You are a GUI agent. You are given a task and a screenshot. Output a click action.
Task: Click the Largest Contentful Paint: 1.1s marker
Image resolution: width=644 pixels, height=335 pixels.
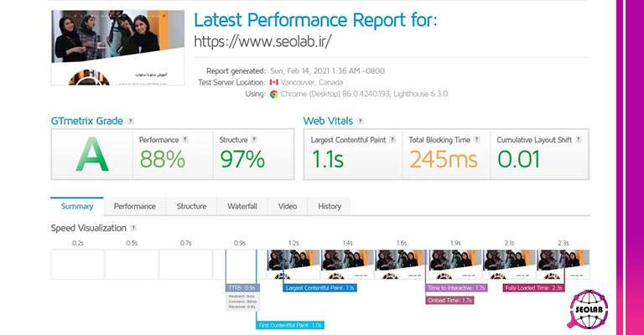[320, 288]
